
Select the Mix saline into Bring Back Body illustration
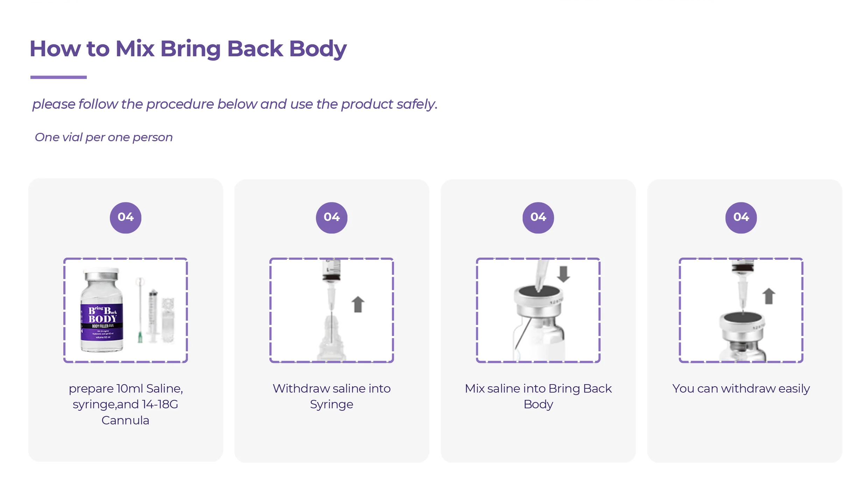coord(538,310)
